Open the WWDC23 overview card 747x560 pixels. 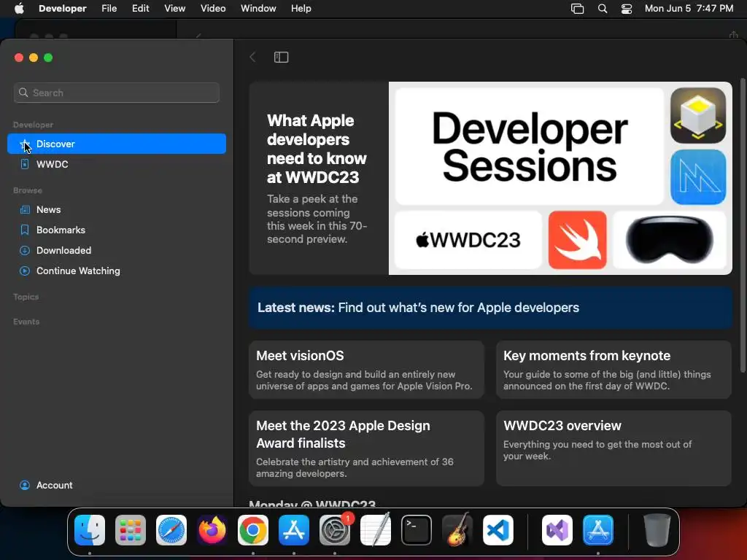tap(614, 448)
